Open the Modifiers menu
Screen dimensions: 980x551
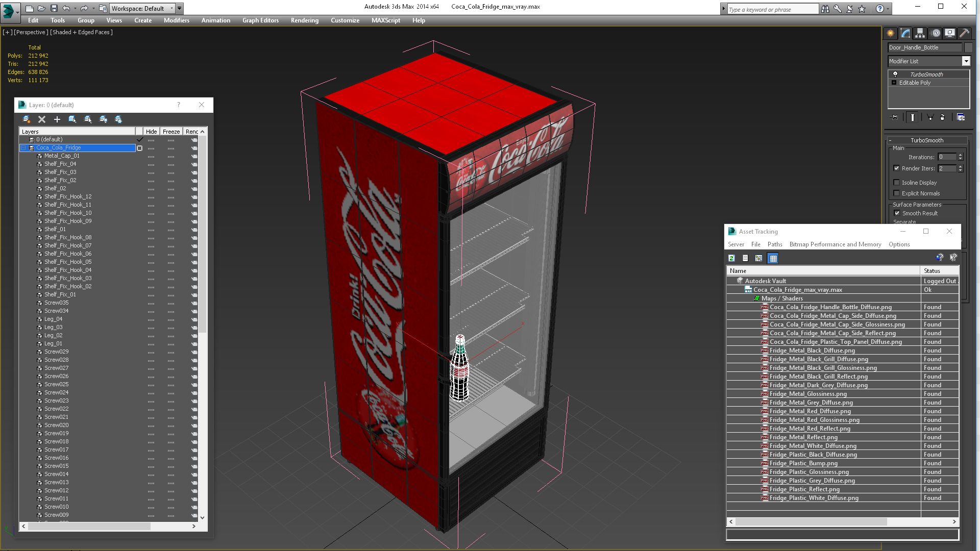177,20
